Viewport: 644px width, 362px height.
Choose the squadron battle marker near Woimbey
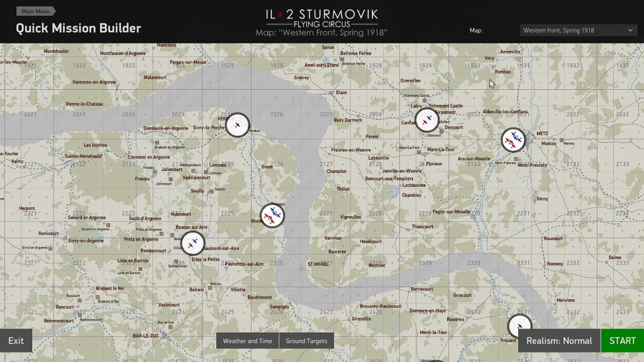pos(272,216)
